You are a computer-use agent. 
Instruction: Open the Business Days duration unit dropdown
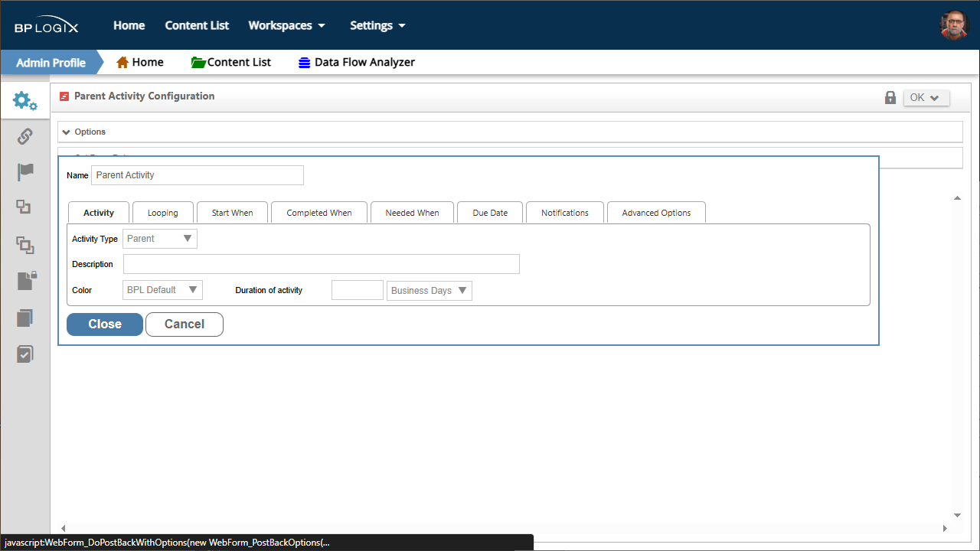(x=430, y=291)
